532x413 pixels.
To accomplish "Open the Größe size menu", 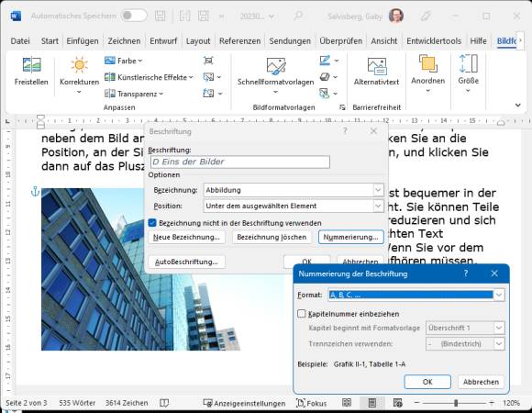I will tap(468, 74).
